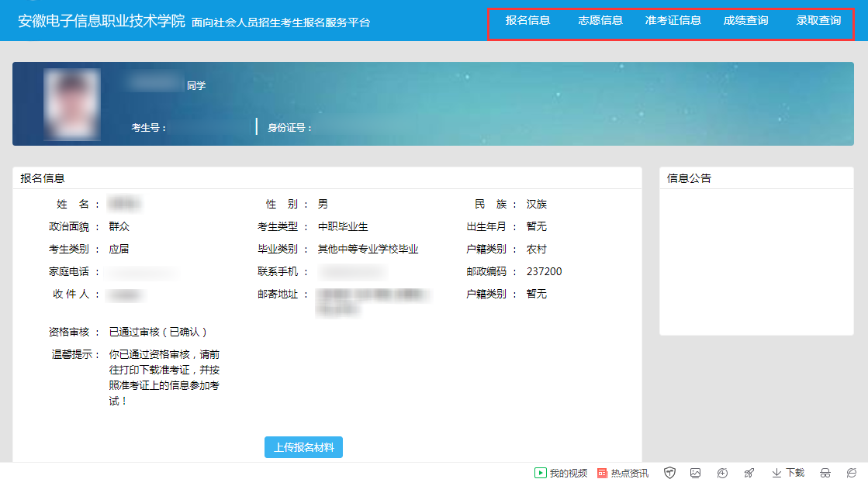Click the circular plus icon in status bar
Image resolution: width=868 pixels, height=479 pixels.
pyautogui.click(x=722, y=473)
